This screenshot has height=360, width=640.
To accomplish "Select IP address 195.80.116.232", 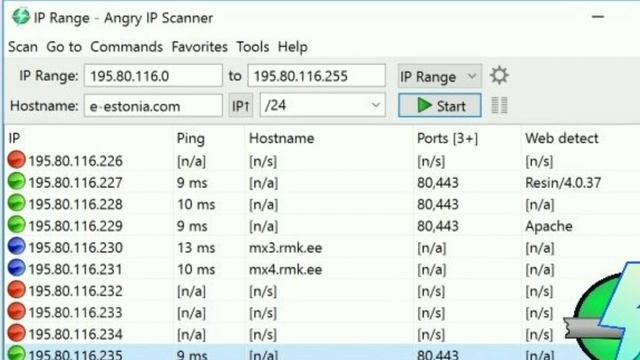I will pos(76,291).
